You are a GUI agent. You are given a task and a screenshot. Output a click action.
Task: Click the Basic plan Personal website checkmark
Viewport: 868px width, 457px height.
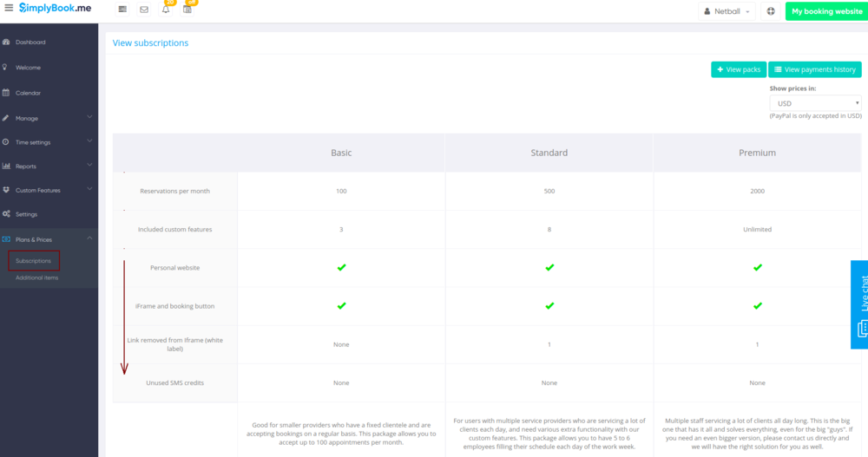click(341, 268)
